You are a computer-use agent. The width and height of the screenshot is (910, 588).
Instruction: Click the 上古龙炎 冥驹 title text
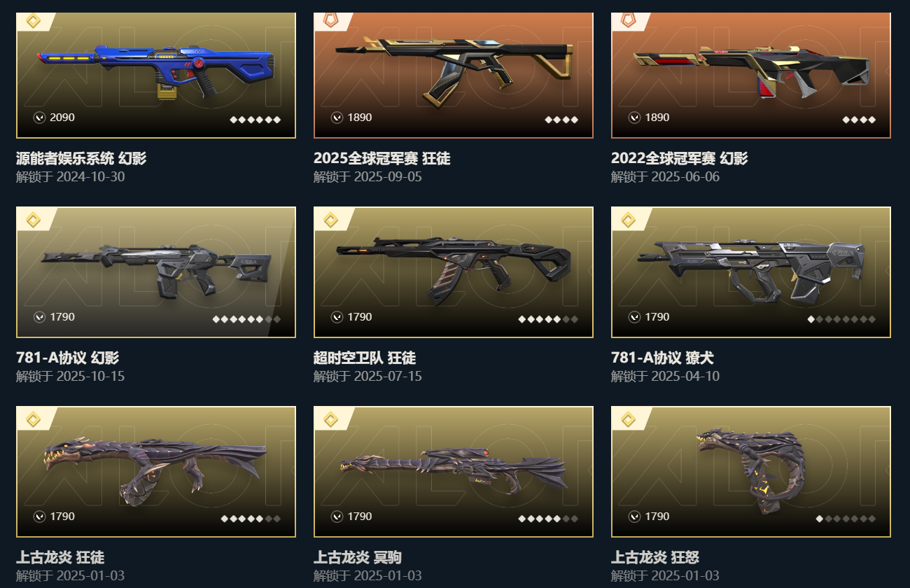pyautogui.click(x=358, y=557)
